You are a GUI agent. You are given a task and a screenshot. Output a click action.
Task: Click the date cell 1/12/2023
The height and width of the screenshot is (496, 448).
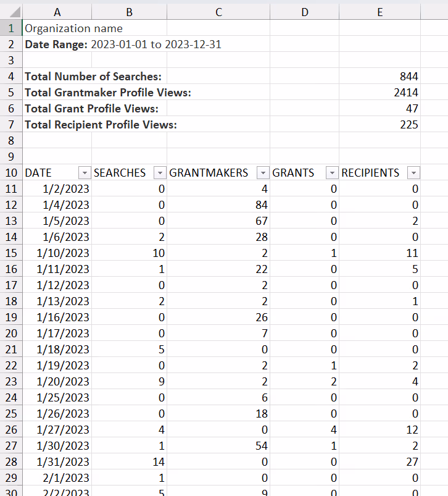tap(57, 285)
